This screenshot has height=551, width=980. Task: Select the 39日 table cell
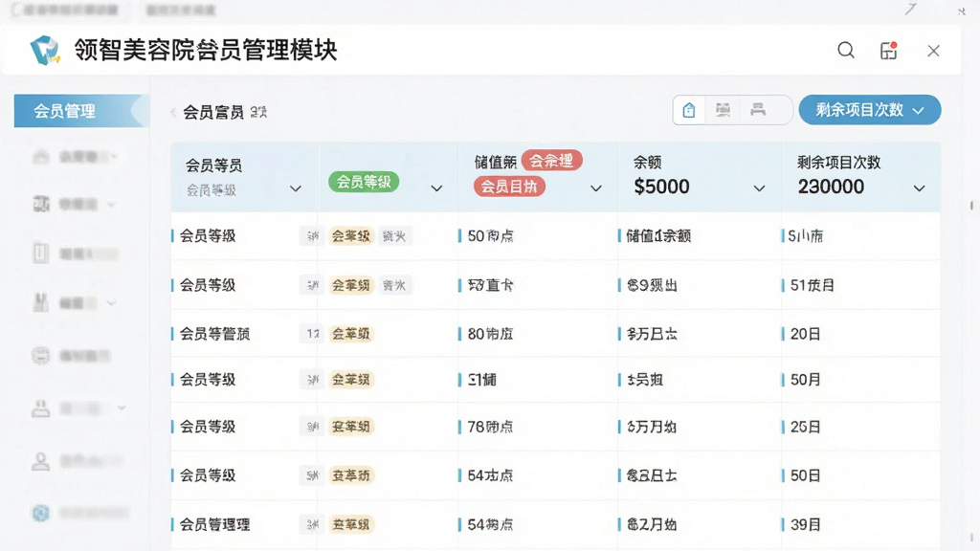click(805, 525)
